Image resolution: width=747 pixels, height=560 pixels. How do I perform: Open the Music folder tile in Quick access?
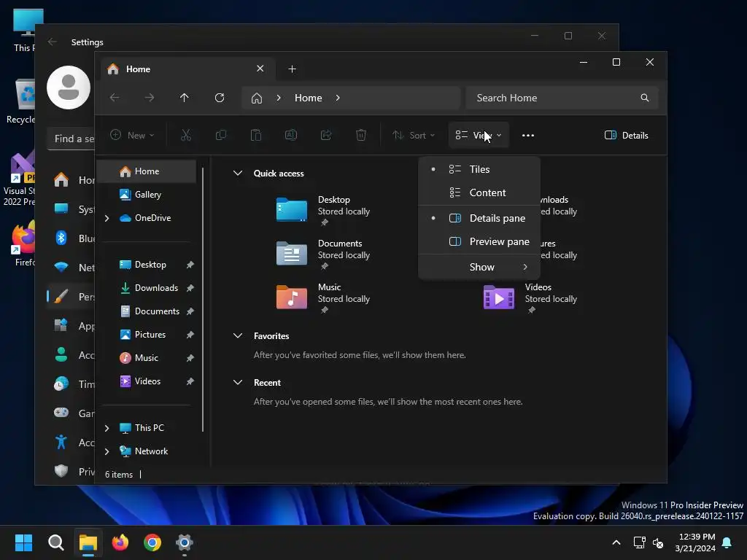(x=324, y=298)
